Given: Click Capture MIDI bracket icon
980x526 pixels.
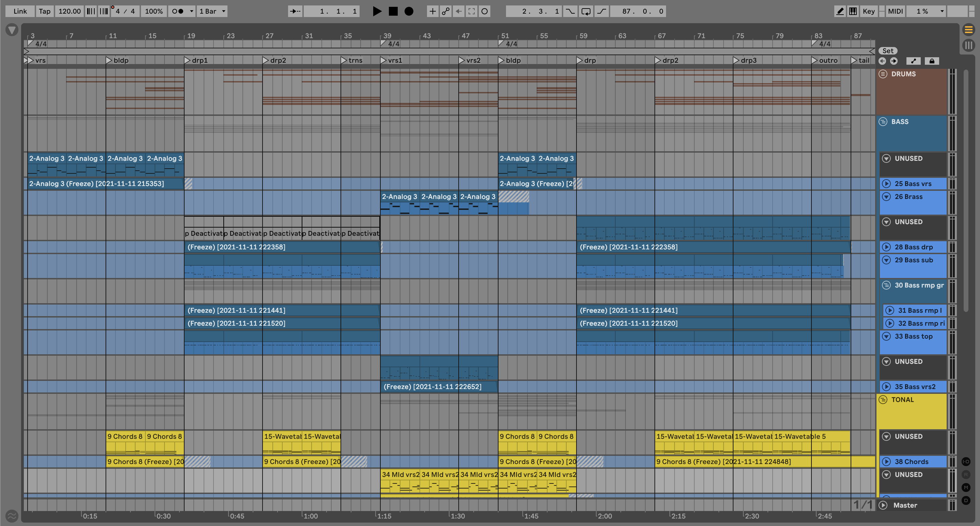Looking at the screenshot, I should (472, 12).
